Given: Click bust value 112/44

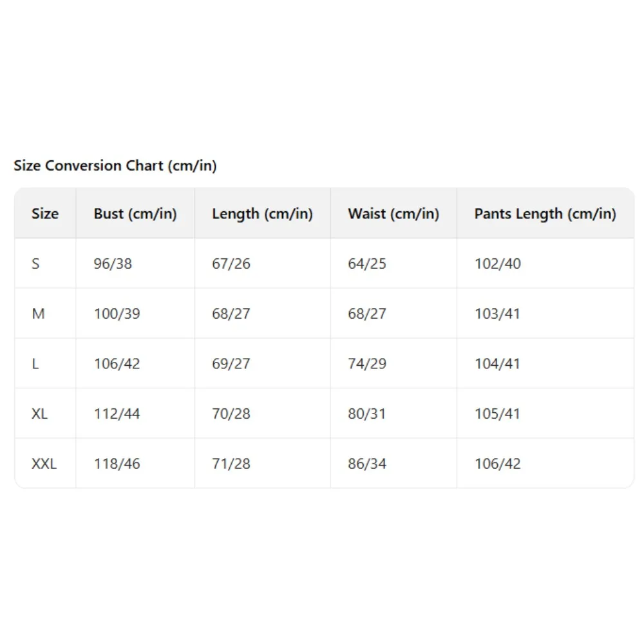Looking at the screenshot, I should 117,413.
